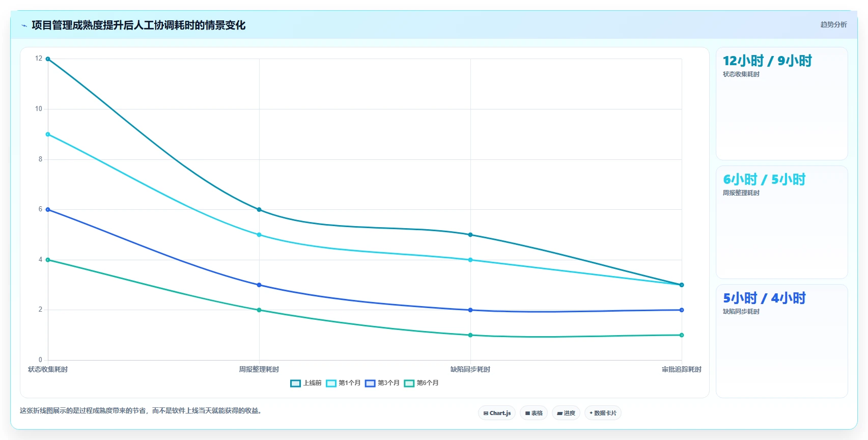Click the 进度 pill at the bottom

click(x=566, y=413)
